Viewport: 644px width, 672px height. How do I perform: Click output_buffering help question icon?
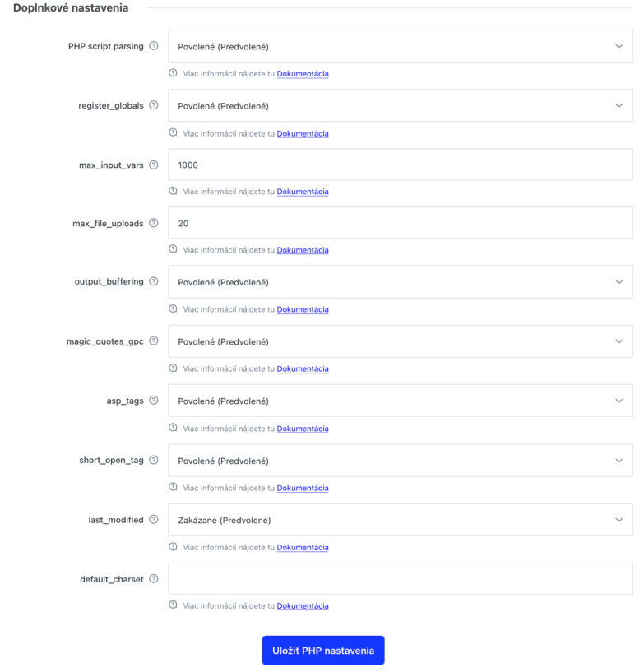(x=154, y=281)
